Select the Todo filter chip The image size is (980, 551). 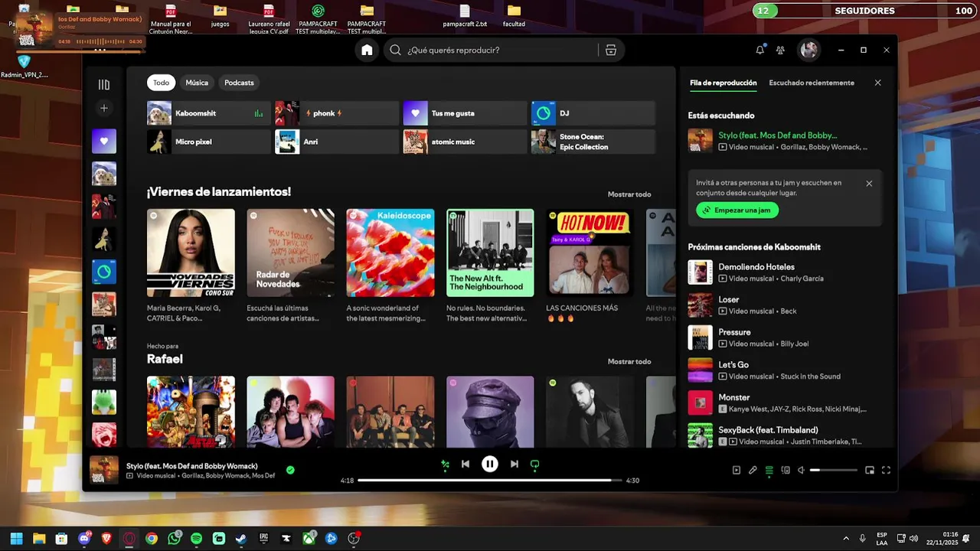(x=161, y=83)
